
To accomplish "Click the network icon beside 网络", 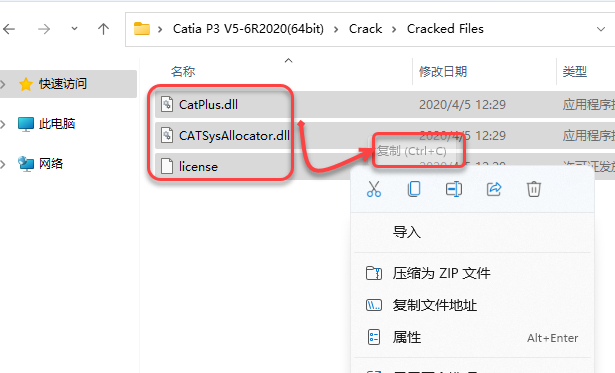I will pyautogui.click(x=26, y=164).
